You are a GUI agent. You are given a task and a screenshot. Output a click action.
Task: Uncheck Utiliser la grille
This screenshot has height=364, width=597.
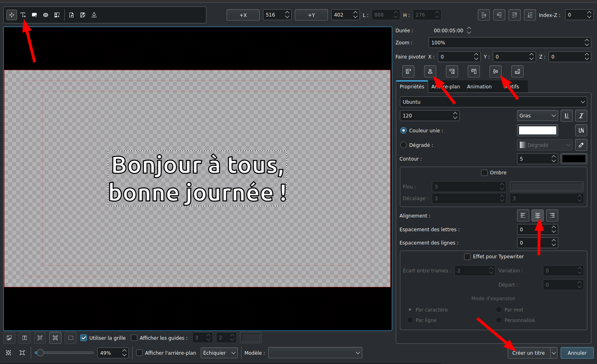coord(84,338)
